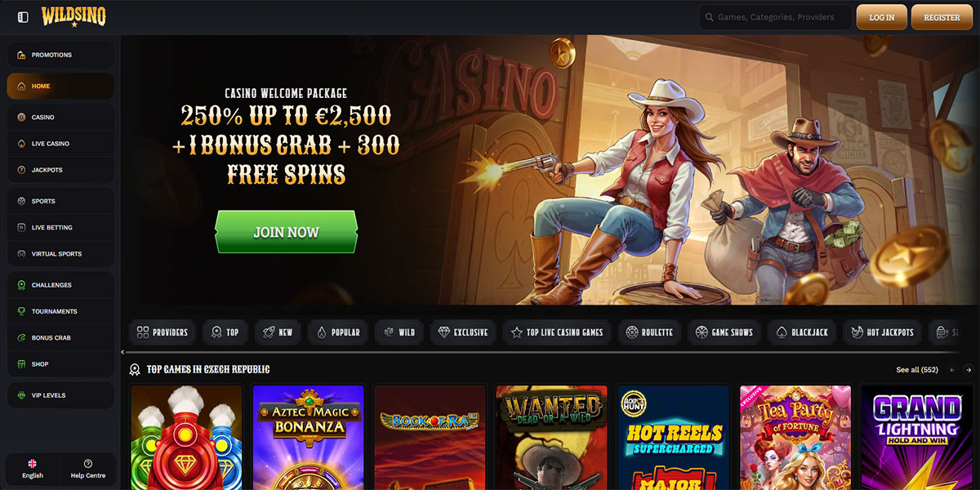Open the Wanted Dead or a Wild thumbnail

pos(552,438)
